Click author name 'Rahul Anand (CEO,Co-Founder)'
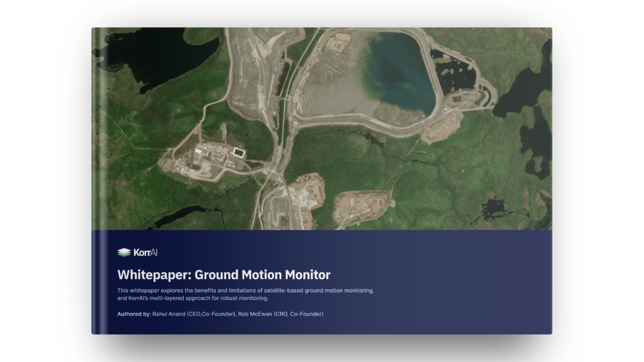The image size is (644, 362). point(194,314)
